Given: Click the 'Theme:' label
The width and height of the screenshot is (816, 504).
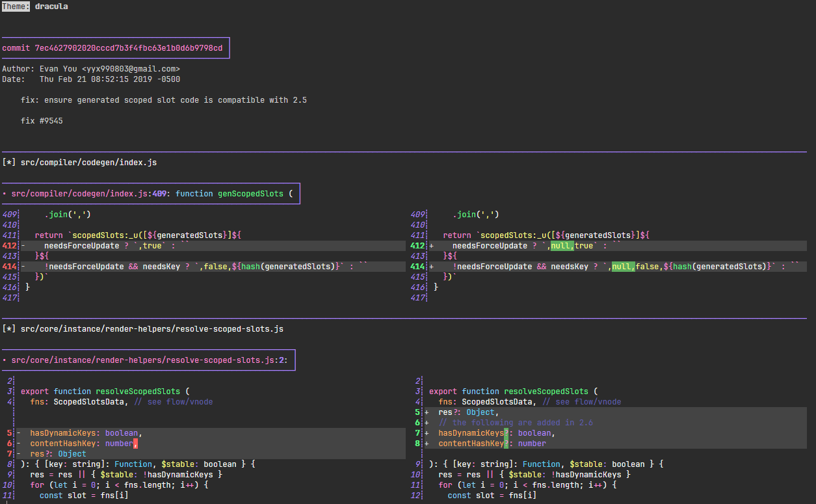Looking at the screenshot, I should point(16,7).
